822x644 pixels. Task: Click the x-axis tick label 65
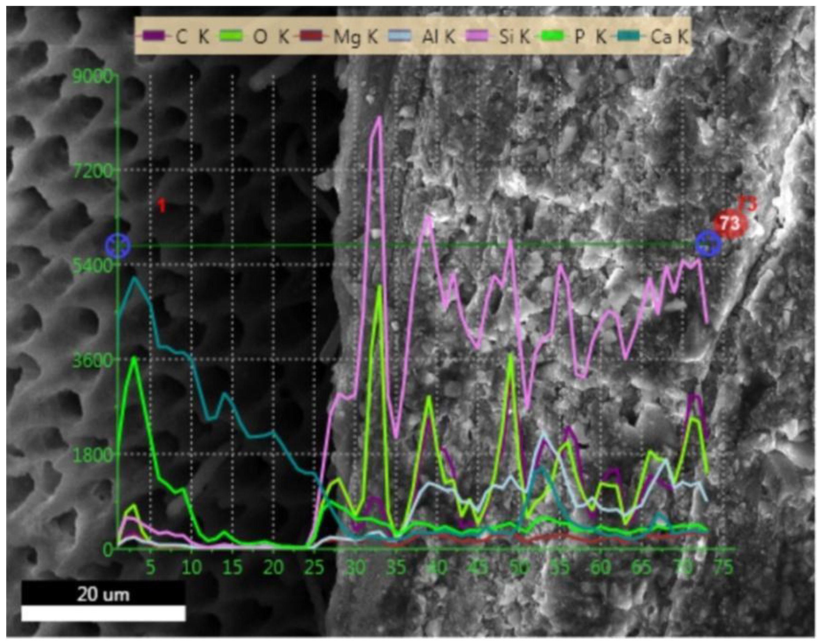tap(642, 567)
